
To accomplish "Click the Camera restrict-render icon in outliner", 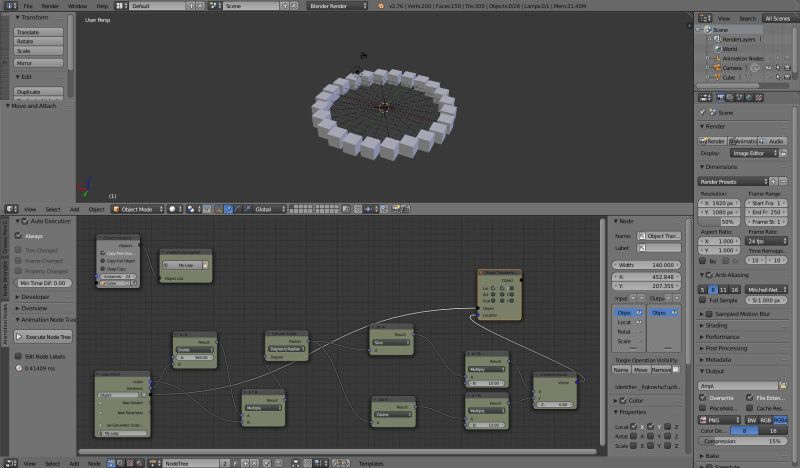I will [787, 68].
